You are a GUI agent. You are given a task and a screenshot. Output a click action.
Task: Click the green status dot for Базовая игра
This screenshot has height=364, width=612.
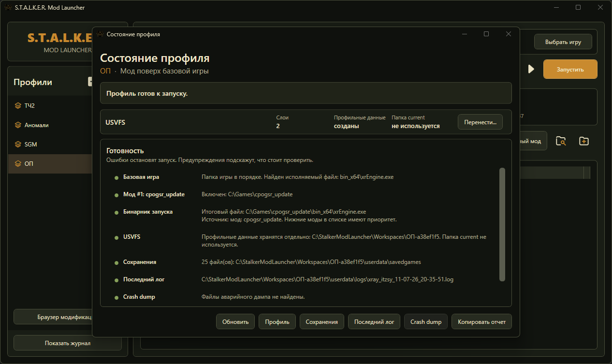pyautogui.click(x=117, y=177)
